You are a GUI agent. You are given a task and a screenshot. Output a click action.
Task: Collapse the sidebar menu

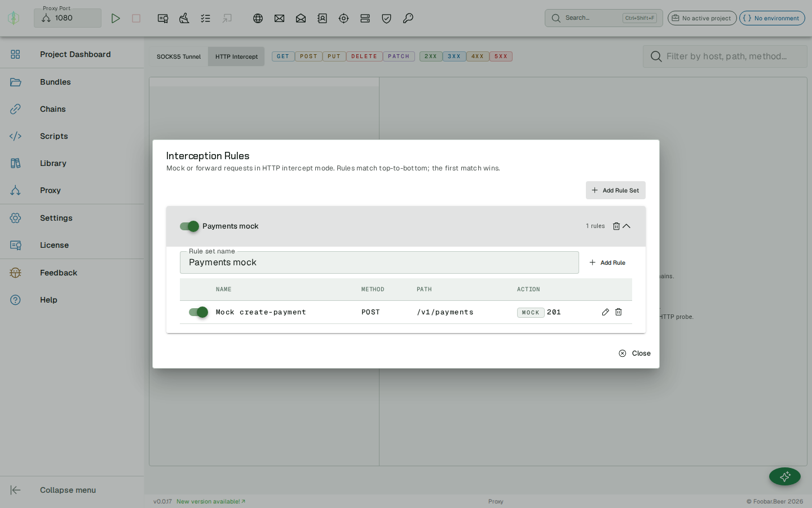tap(72, 490)
